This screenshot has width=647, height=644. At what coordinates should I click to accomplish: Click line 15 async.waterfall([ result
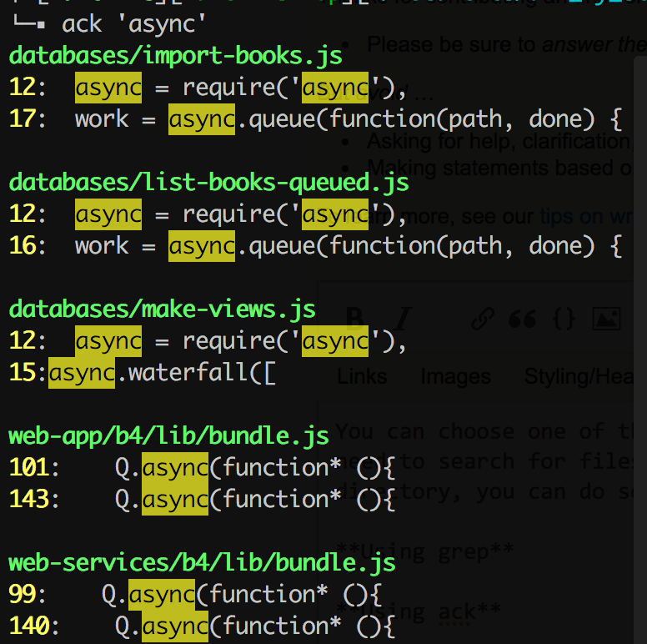143,373
